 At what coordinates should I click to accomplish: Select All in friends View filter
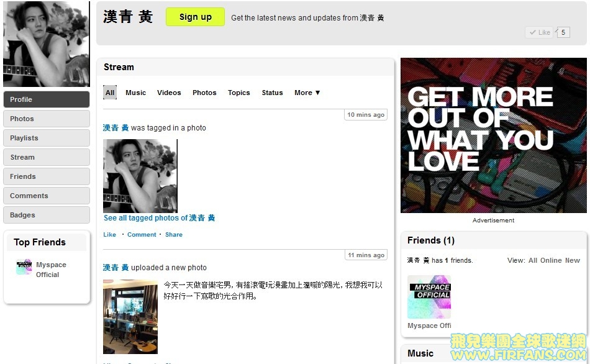(533, 260)
